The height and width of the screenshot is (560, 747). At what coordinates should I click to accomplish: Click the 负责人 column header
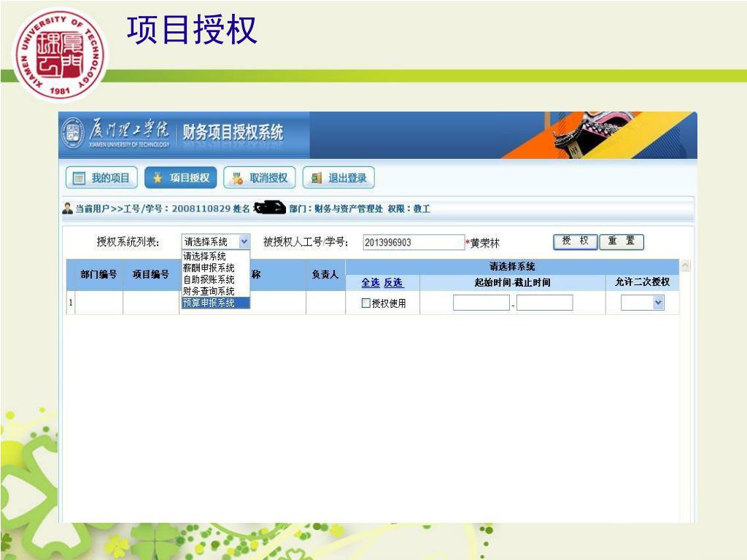tap(325, 274)
